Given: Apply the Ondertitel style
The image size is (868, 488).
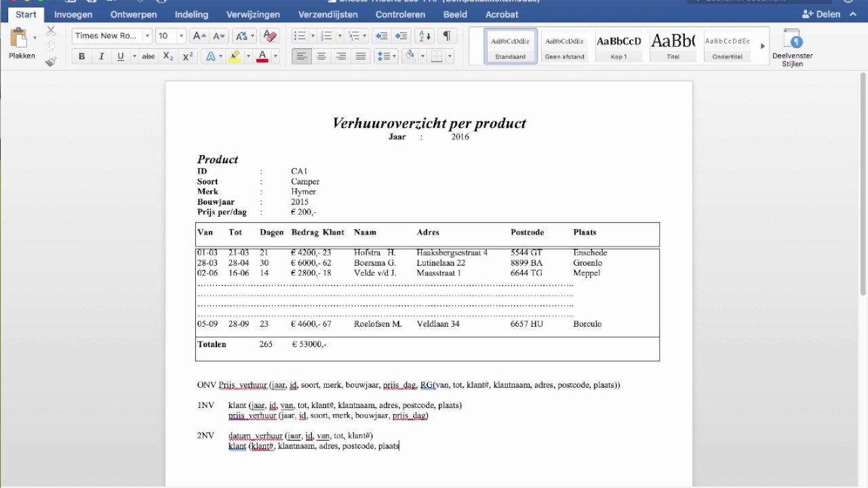Looking at the screenshot, I should point(728,46).
